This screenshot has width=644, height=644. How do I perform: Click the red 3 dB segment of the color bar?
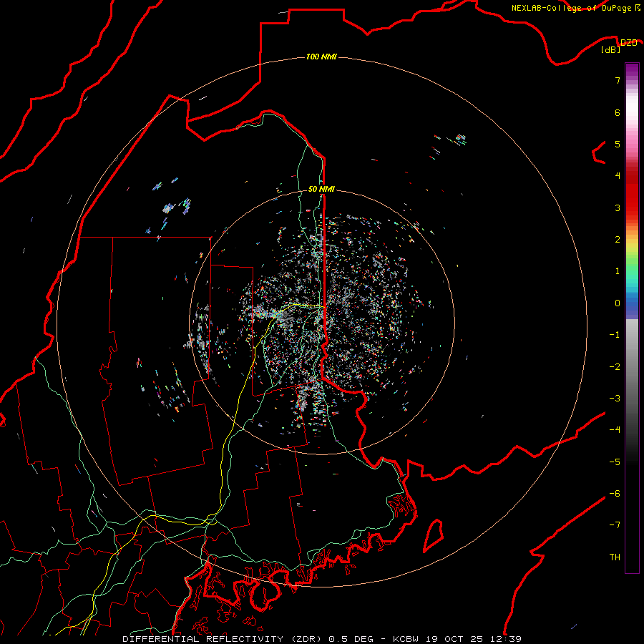632,208
